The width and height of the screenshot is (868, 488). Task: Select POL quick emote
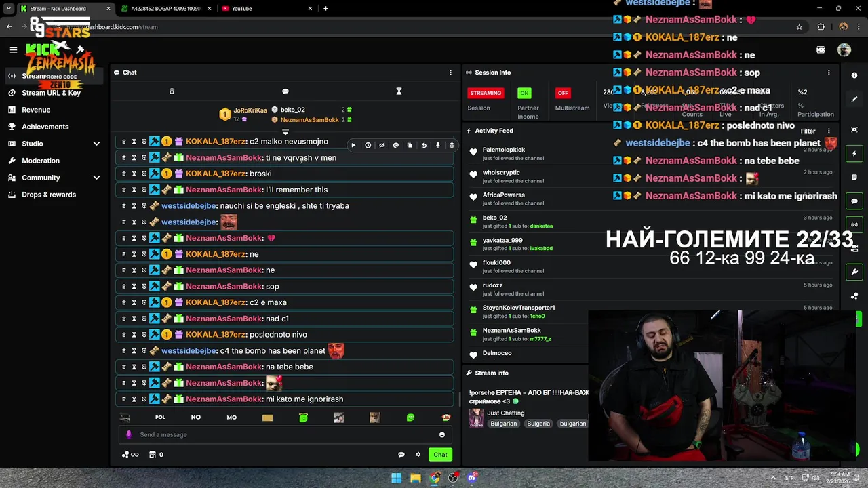(x=160, y=418)
